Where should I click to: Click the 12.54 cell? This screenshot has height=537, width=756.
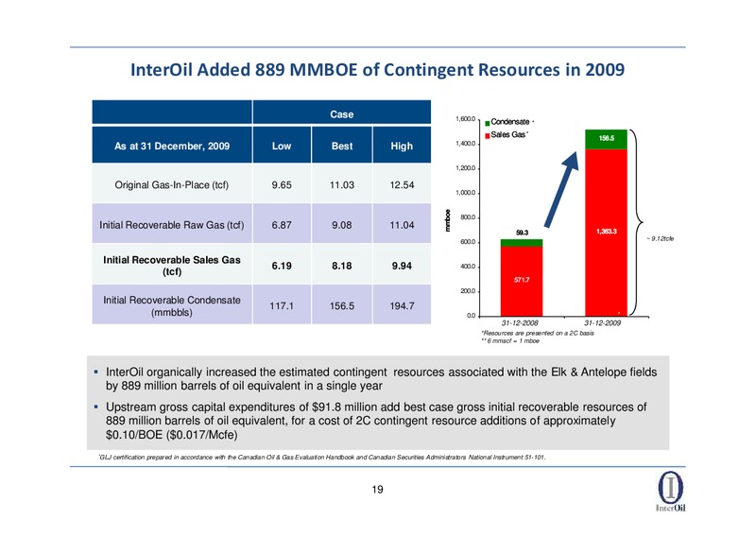[x=402, y=184]
